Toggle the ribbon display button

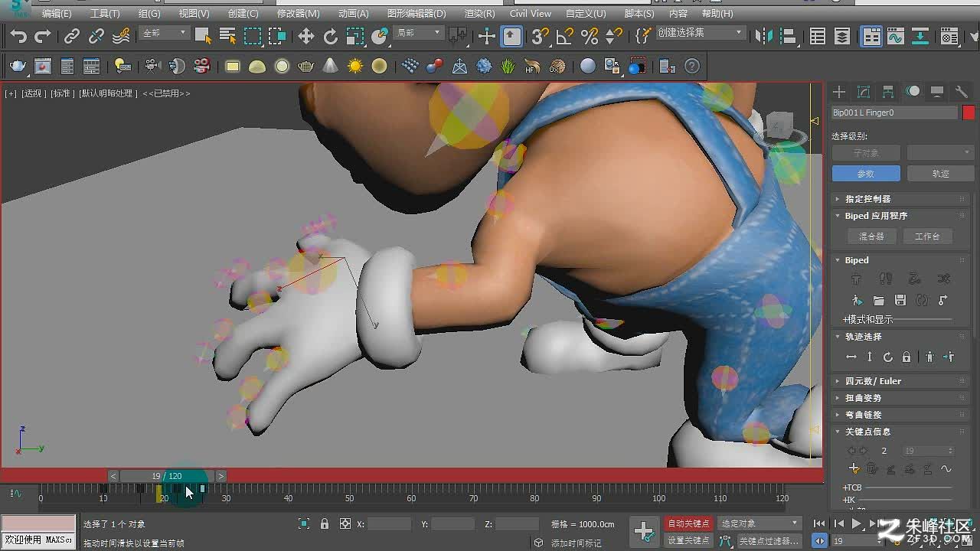point(871,36)
